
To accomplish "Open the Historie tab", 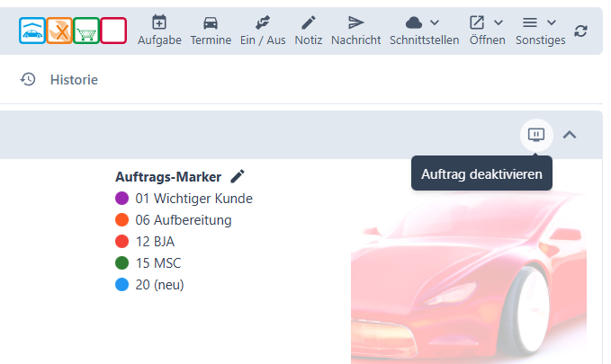I will [59, 80].
